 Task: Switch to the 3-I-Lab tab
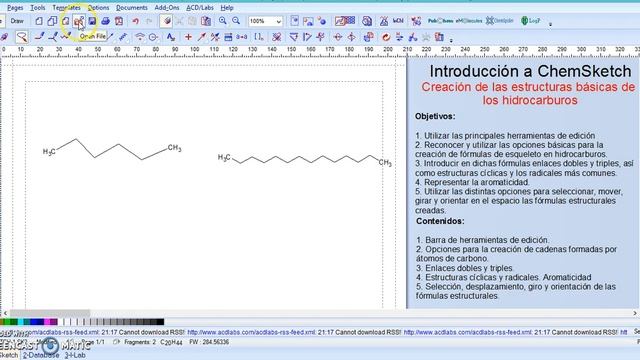(75, 356)
